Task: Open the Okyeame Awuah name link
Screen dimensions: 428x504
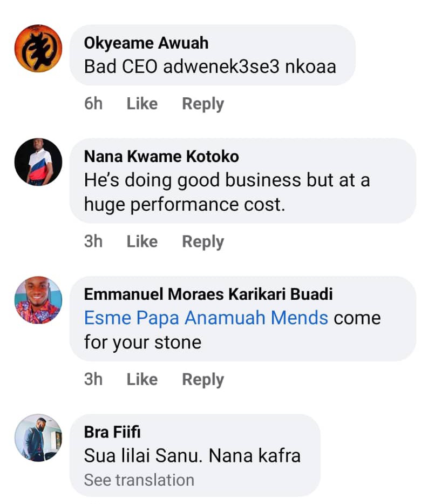Action: pyautogui.click(x=146, y=43)
